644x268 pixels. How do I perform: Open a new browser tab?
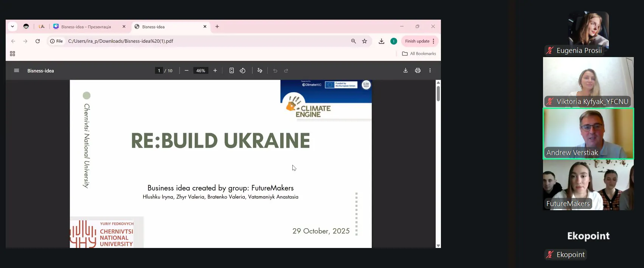(217, 26)
